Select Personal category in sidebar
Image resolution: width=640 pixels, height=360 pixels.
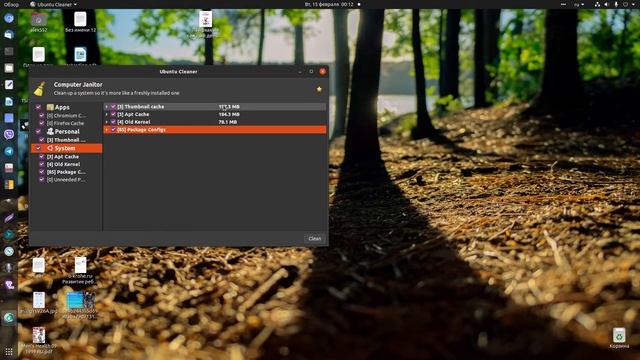(67, 131)
